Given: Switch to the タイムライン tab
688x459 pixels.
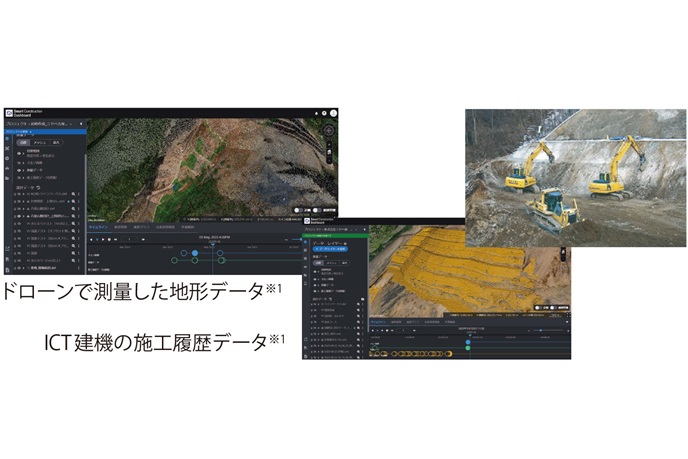Looking at the screenshot, I should coord(99,228).
